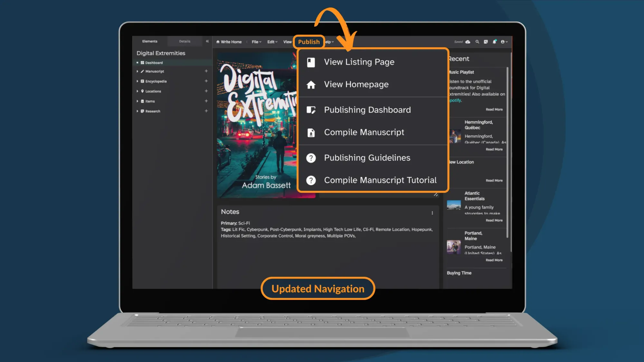Collapse the sidebar with the double-chevron
The height and width of the screenshot is (362, 644).
207,41
